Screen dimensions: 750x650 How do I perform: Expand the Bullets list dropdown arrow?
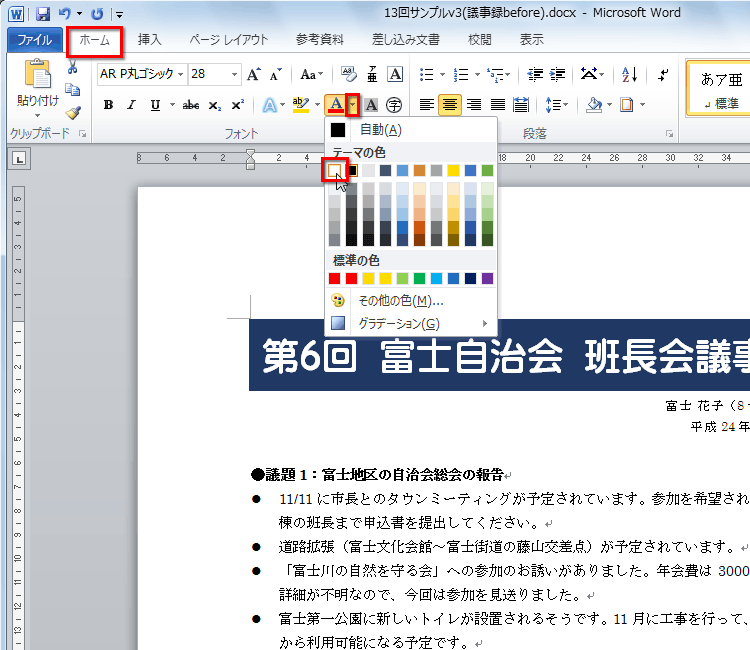442,75
